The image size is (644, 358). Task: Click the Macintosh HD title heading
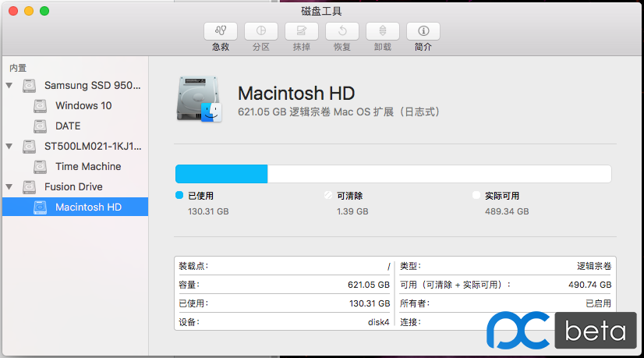[x=296, y=94]
